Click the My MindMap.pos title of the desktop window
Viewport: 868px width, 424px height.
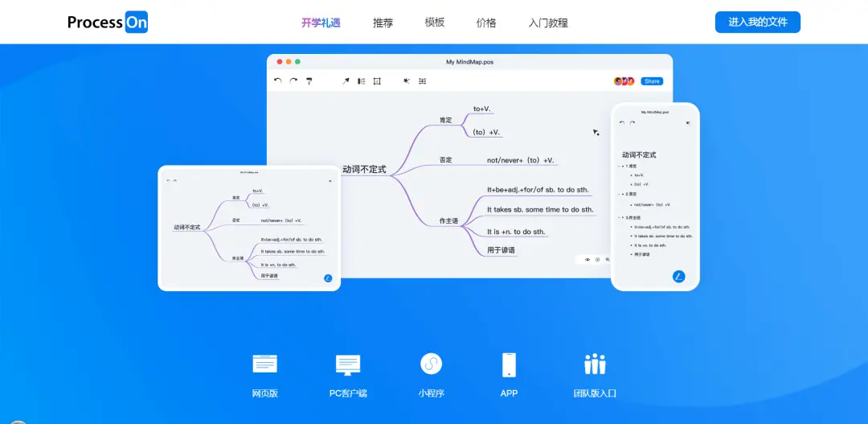coord(469,61)
